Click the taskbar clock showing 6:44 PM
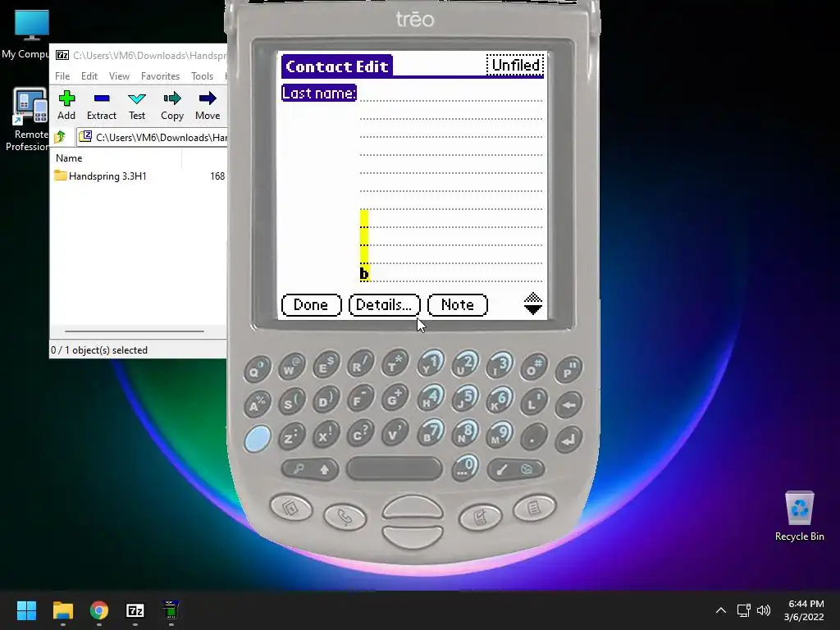840x630 pixels. pyautogui.click(x=804, y=610)
